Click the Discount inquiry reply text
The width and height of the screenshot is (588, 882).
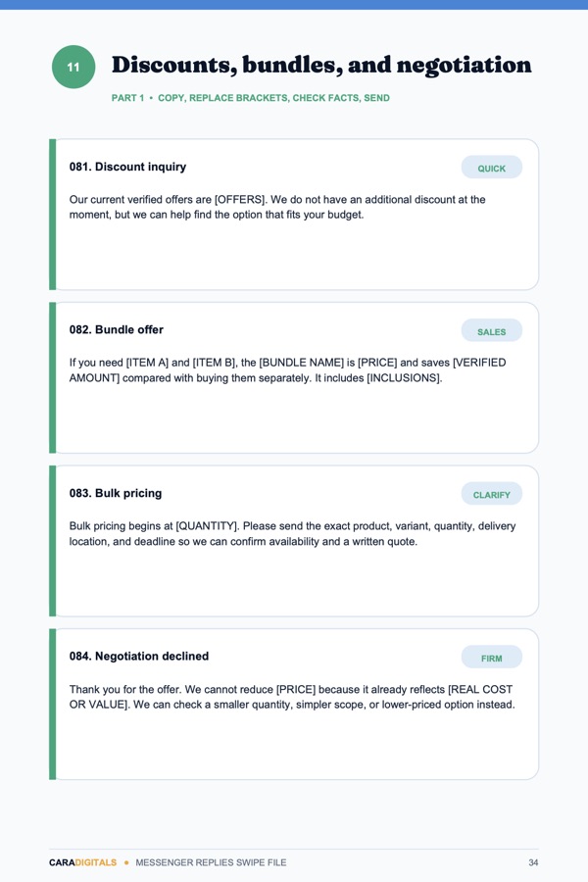pos(277,207)
